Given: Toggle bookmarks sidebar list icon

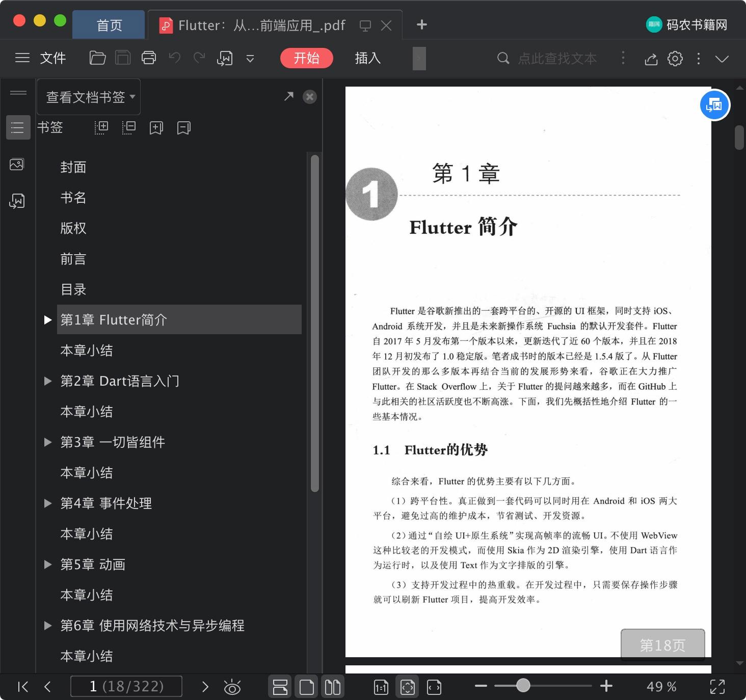Looking at the screenshot, I should click(x=18, y=127).
